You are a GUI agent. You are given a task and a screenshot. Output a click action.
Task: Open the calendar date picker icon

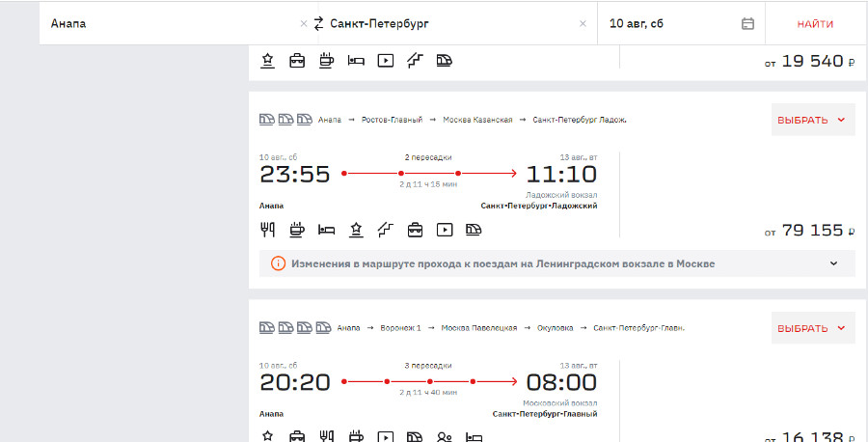(747, 24)
